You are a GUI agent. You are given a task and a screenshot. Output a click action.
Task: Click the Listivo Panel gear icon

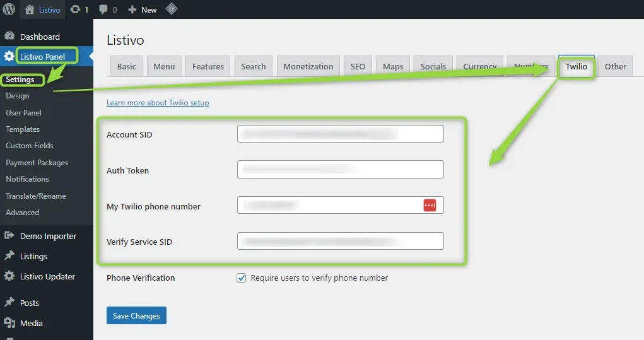[9, 56]
